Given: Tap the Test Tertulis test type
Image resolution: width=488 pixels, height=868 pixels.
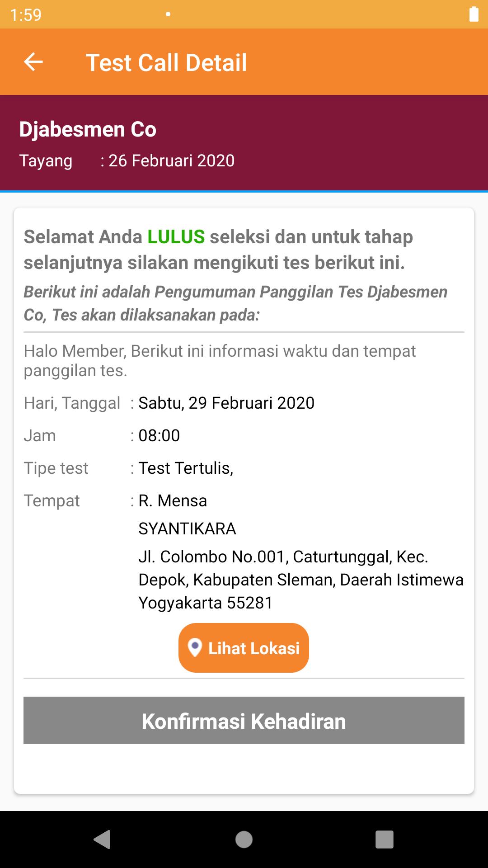Looking at the screenshot, I should [186, 468].
